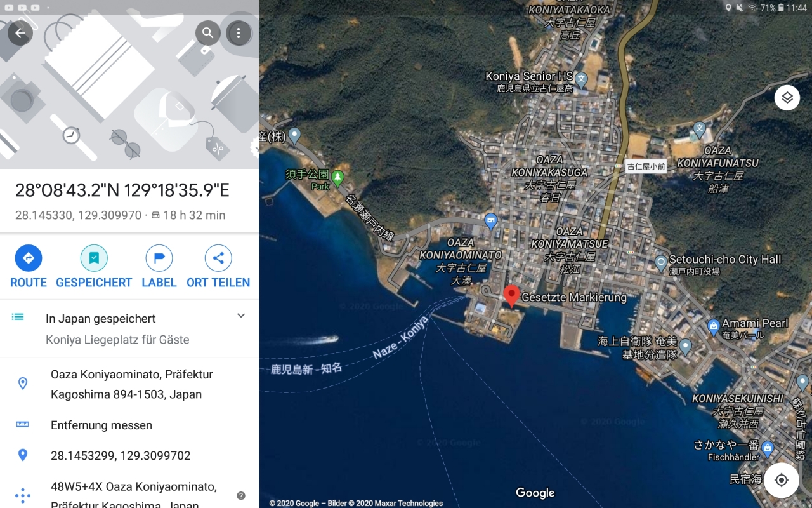Tap the Oaza Koniyaominato address row
The width and height of the screenshot is (812, 508).
[129, 384]
